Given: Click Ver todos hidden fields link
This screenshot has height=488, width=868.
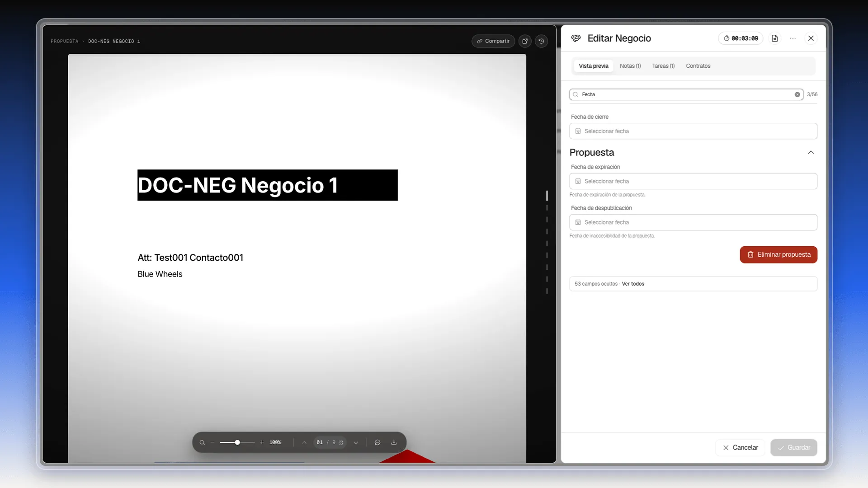Looking at the screenshot, I should click(633, 284).
